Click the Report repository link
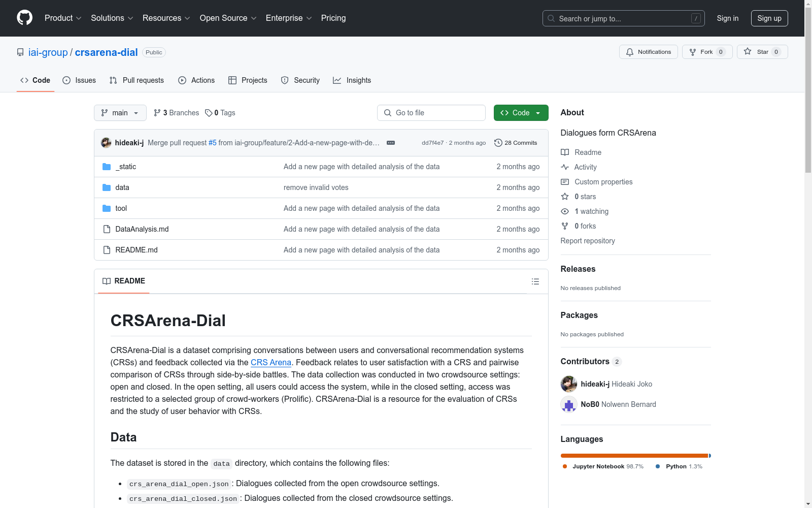The image size is (812, 508). pyautogui.click(x=588, y=241)
